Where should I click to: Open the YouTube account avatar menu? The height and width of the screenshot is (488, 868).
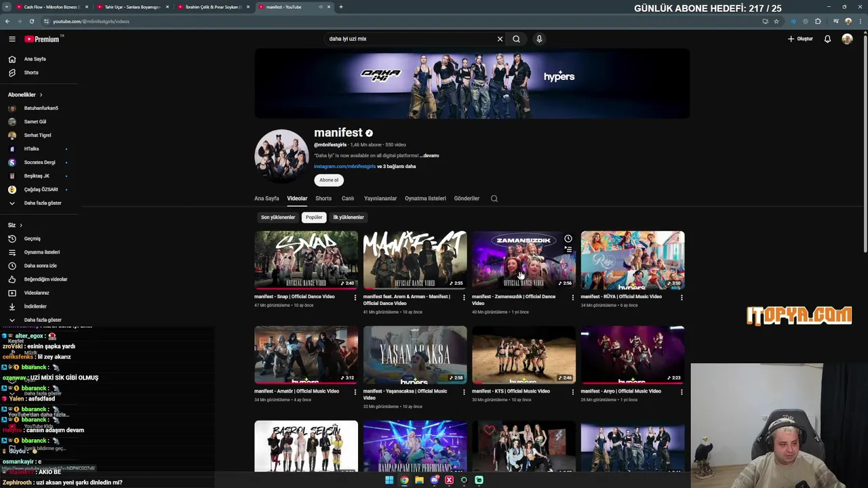(x=847, y=39)
